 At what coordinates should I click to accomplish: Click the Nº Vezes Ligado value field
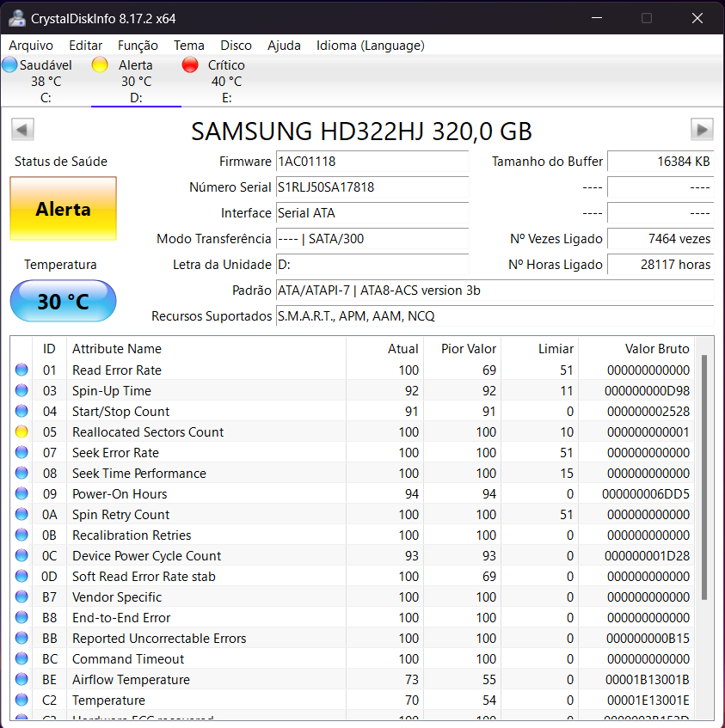[x=660, y=239]
